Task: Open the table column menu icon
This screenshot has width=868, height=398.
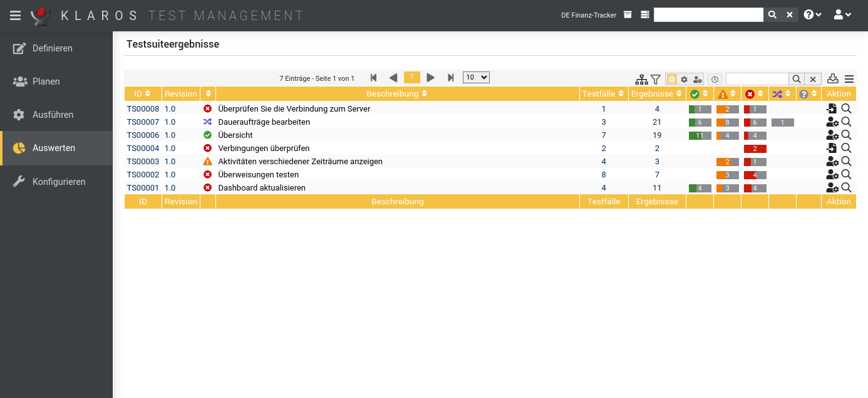Action: click(x=849, y=79)
